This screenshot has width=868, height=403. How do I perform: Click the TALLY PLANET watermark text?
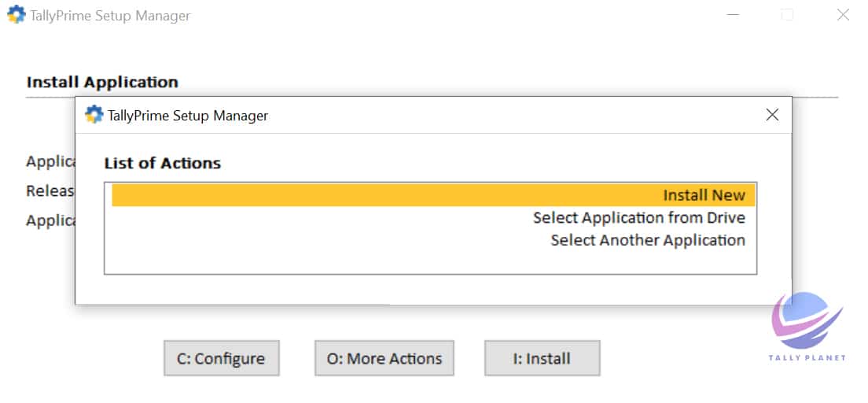[x=807, y=357]
